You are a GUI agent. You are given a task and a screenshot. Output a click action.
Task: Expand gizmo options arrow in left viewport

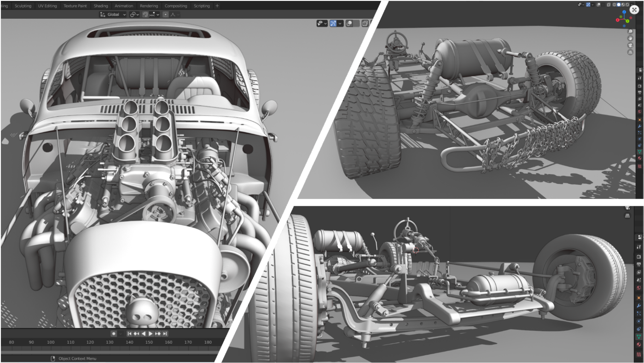[x=340, y=23]
